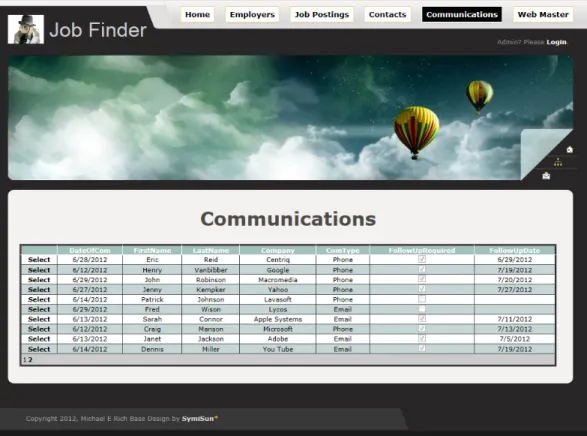Select the Craig Manson row

(39, 329)
